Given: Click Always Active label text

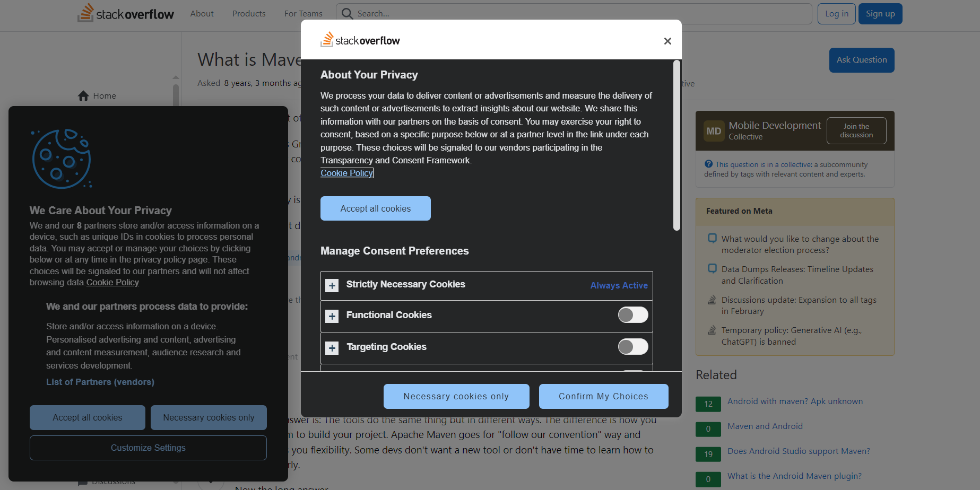Looking at the screenshot, I should pos(619,285).
